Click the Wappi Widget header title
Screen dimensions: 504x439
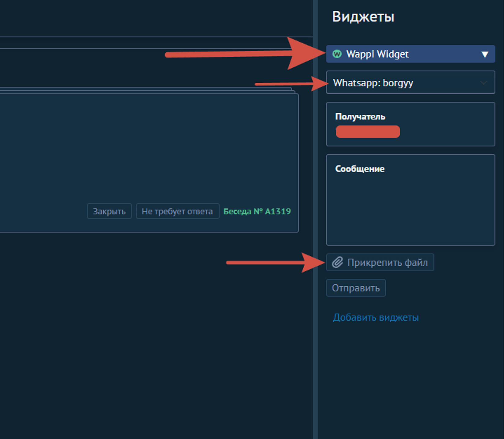[x=377, y=54]
